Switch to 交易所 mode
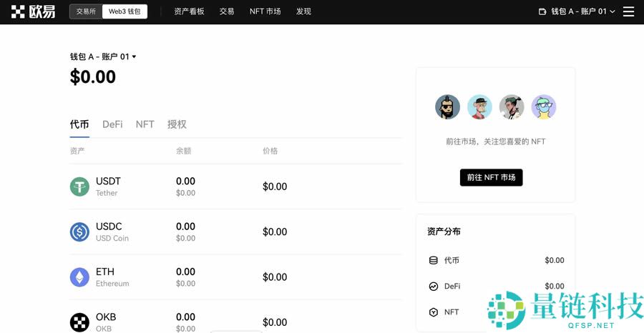 point(86,11)
